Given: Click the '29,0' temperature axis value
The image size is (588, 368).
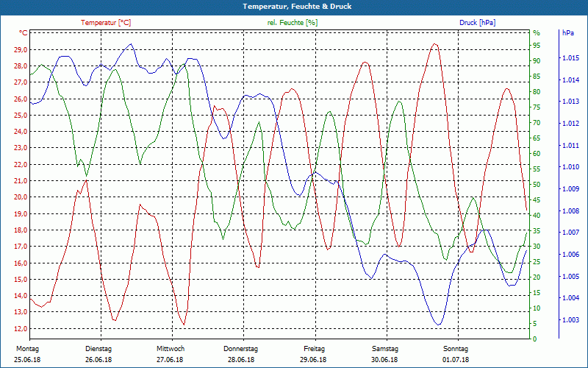Looking at the screenshot, I should coord(21,49).
